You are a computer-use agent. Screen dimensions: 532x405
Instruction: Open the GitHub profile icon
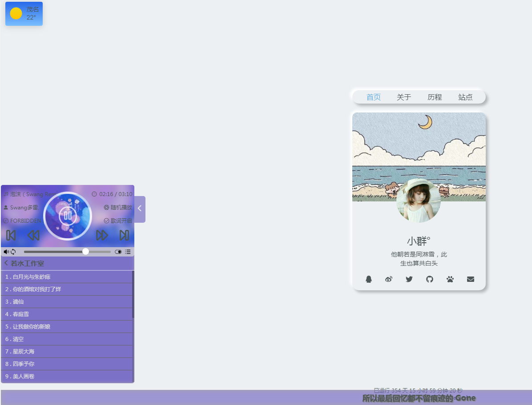[430, 279]
